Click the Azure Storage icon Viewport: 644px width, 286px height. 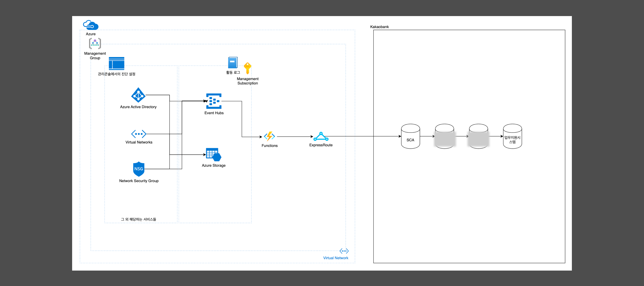[x=214, y=154]
